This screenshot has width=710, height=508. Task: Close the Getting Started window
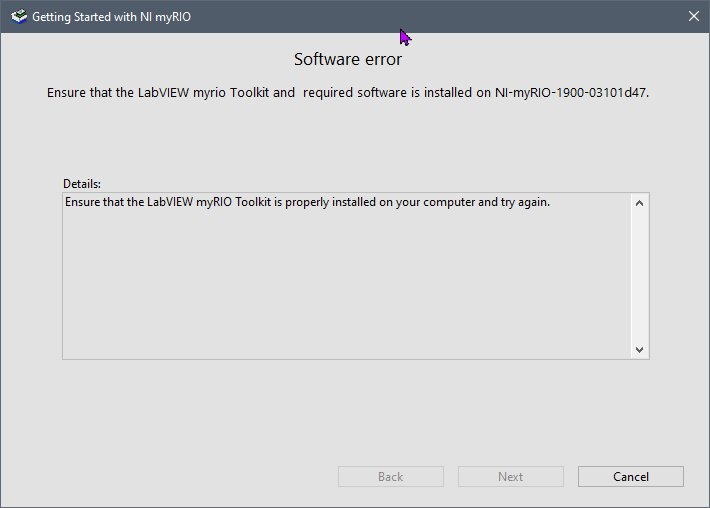pos(694,17)
